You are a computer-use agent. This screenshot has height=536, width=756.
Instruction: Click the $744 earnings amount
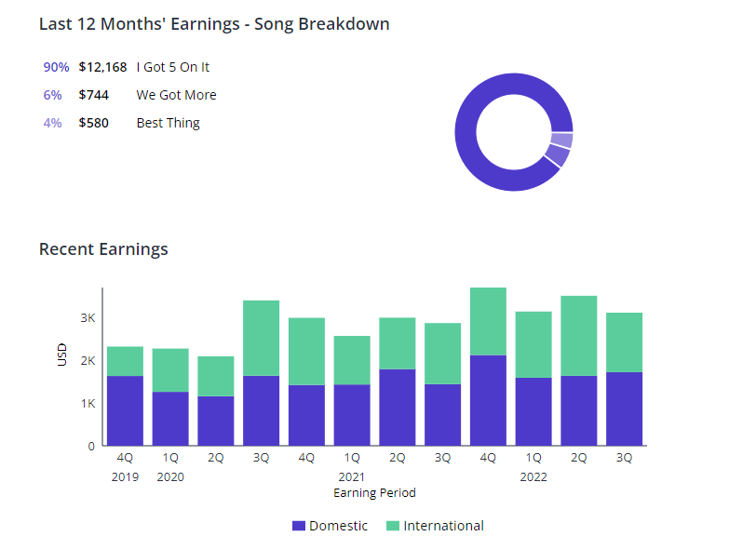point(93,95)
